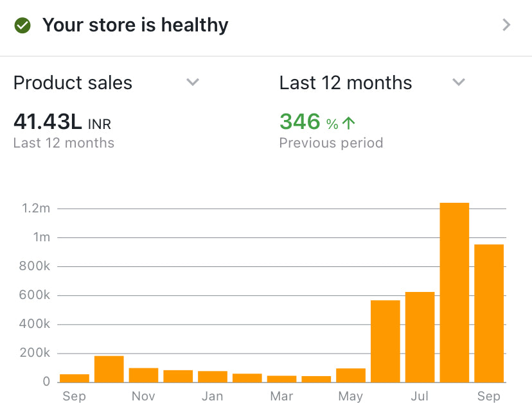Expand the Product sales dropdown arrow
Viewport: 532px width, 403px height.
pos(193,83)
